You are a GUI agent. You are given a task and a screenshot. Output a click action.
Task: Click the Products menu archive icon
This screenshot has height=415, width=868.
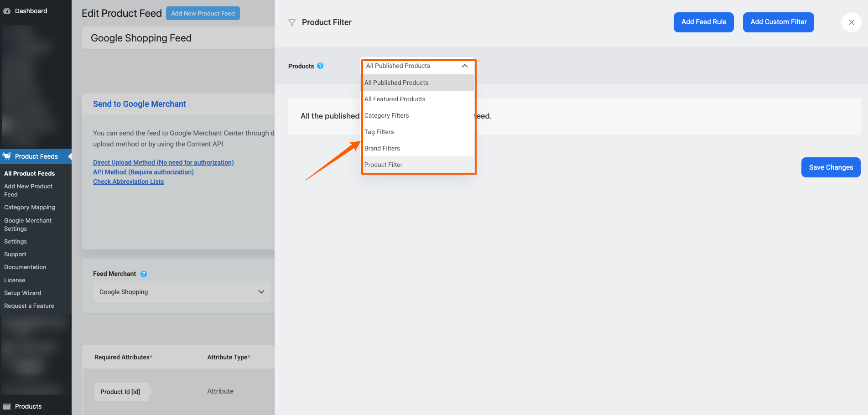pos(7,406)
